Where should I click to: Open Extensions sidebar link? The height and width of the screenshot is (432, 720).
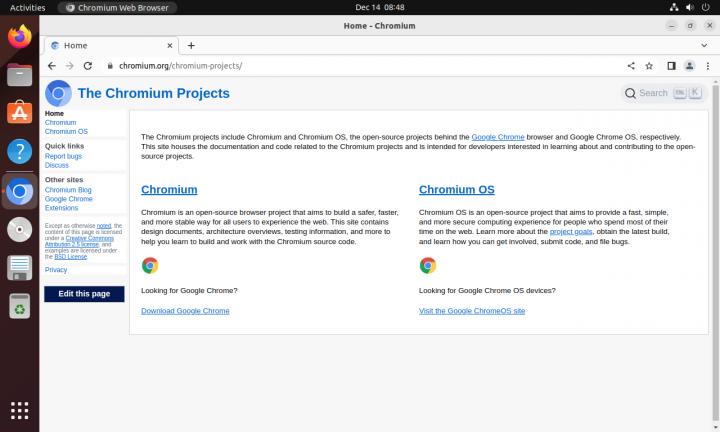62,208
